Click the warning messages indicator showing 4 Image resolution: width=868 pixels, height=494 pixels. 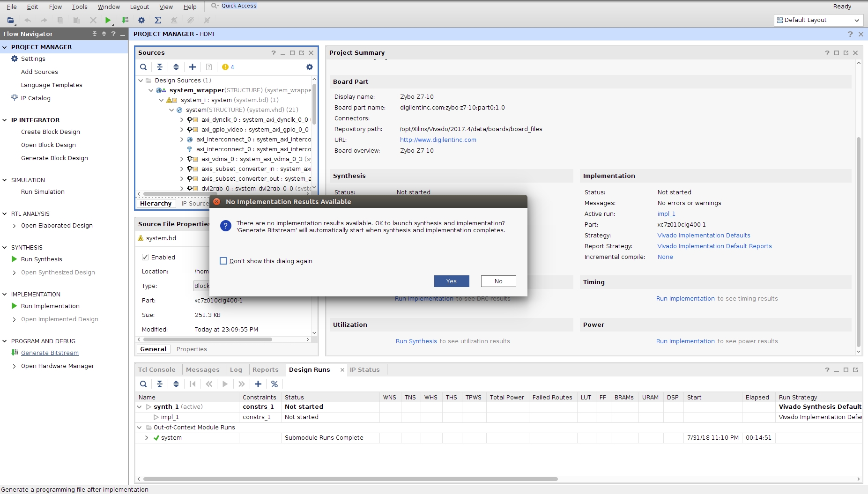tap(228, 67)
